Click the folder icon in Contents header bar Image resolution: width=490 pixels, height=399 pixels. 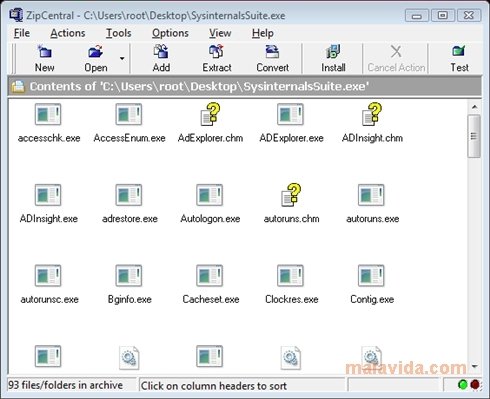[18, 86]
